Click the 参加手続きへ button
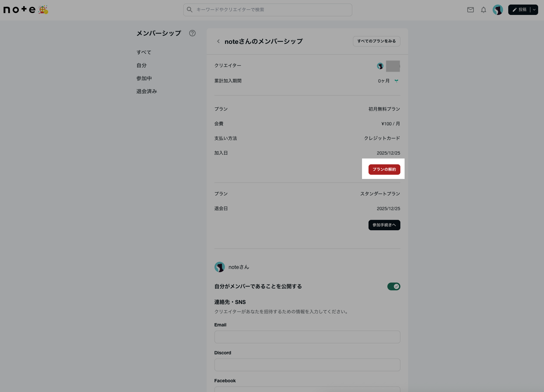The image size is (544, 392). pos(384,225)
